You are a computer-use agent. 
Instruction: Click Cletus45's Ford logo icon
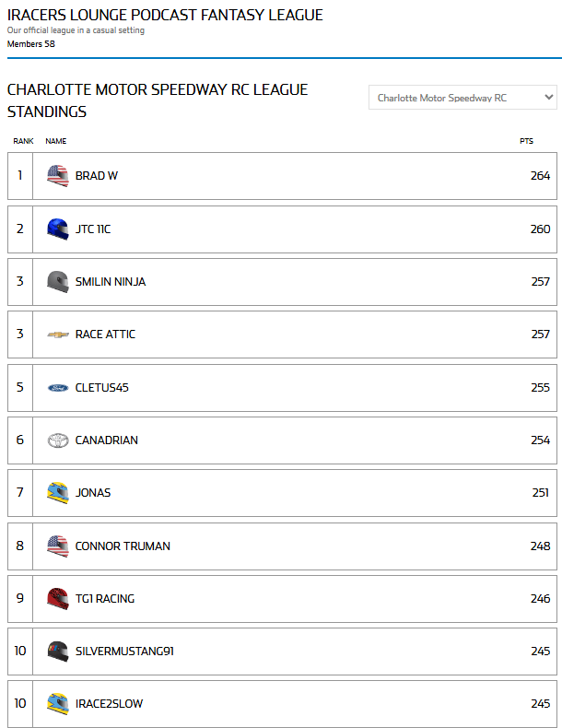[58, 388]
